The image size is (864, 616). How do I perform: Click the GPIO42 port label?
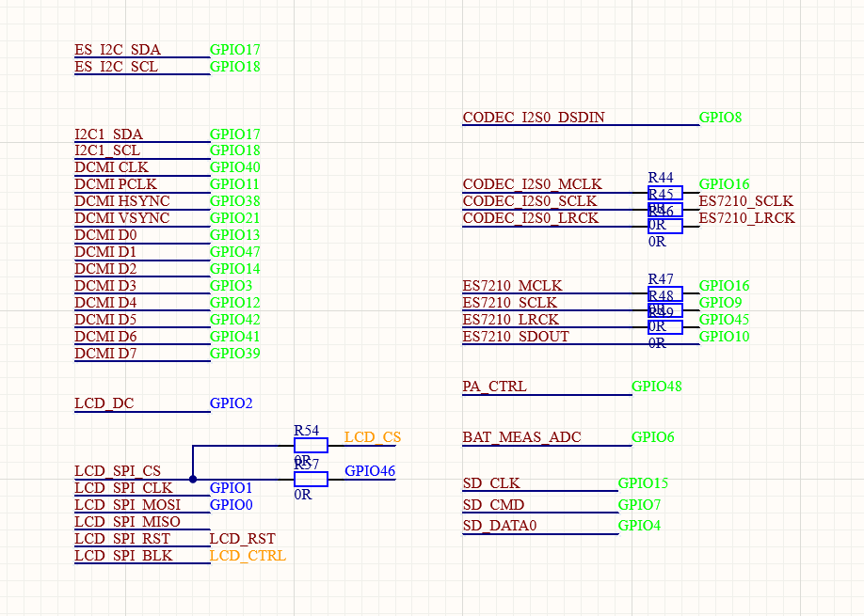coord(234,320)
